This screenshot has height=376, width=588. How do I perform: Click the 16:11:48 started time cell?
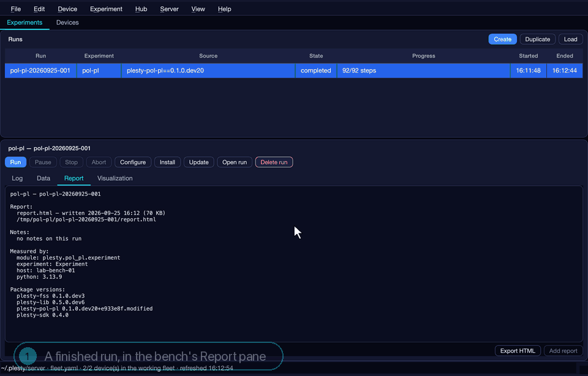(x=529, y=70)
